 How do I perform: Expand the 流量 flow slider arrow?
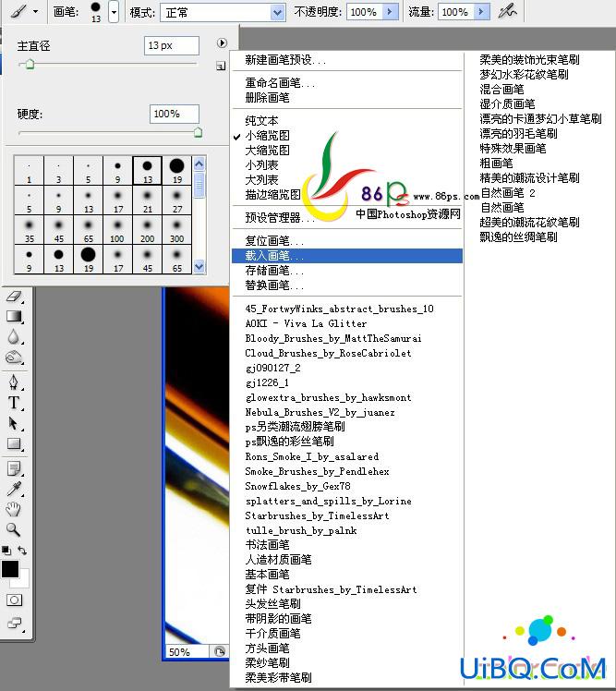point(481,12)
